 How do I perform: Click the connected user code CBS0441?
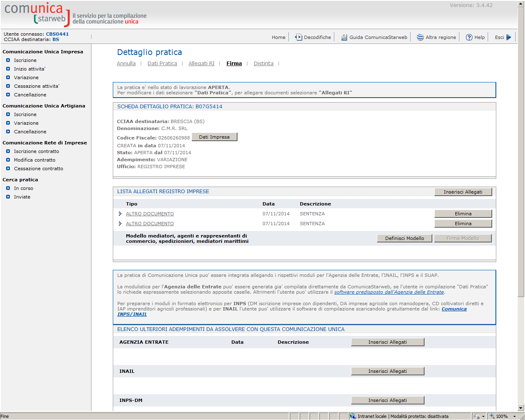click(57, 34)
